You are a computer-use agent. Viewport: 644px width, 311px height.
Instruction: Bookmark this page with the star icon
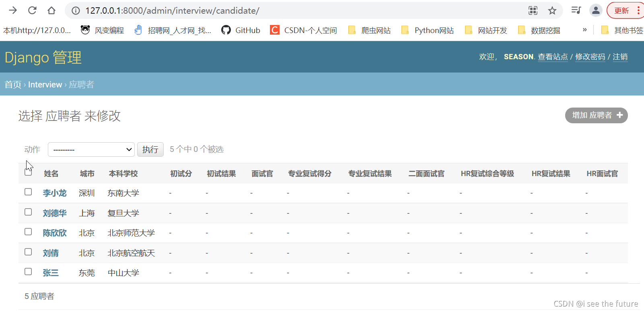click(552, 11)
